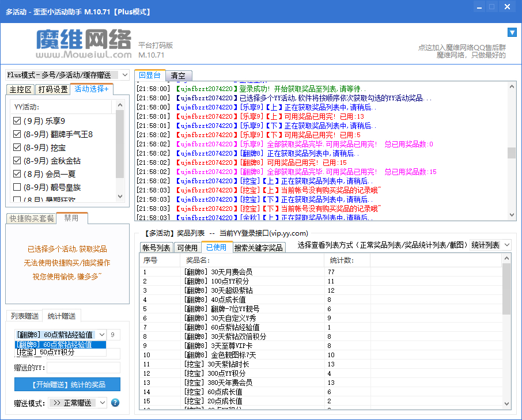Select the row [翻牌8] 3天至尊VIP卡

pyautogui.click(x=321, y=346)
